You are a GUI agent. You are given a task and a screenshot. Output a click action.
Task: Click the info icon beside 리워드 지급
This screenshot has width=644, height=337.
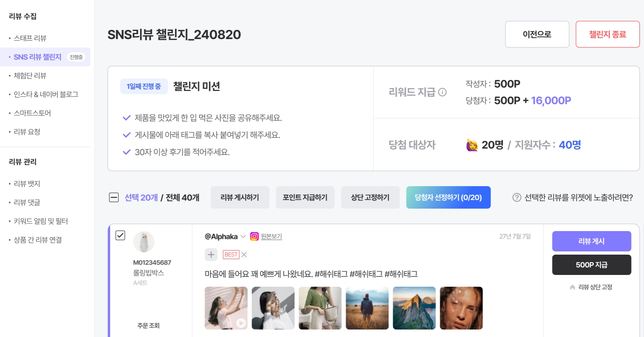[442, 92]
